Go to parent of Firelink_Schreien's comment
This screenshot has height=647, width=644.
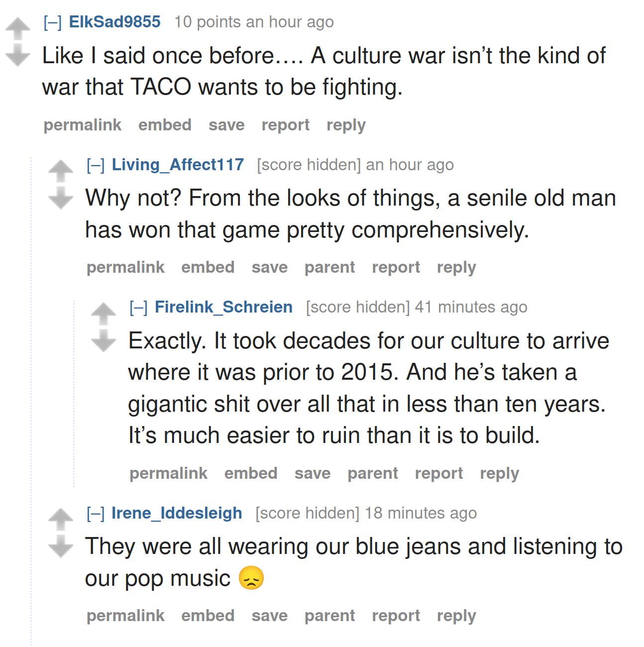point(373,473)
